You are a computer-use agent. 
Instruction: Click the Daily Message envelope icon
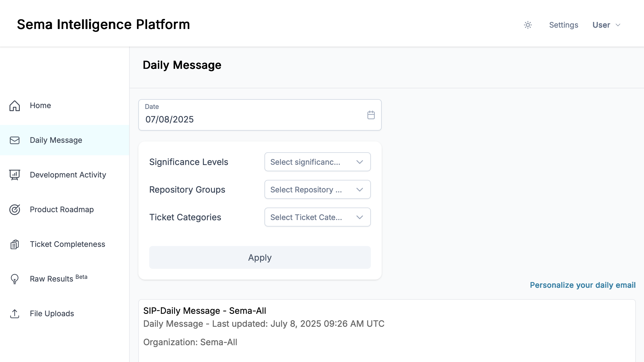[15, 140]
